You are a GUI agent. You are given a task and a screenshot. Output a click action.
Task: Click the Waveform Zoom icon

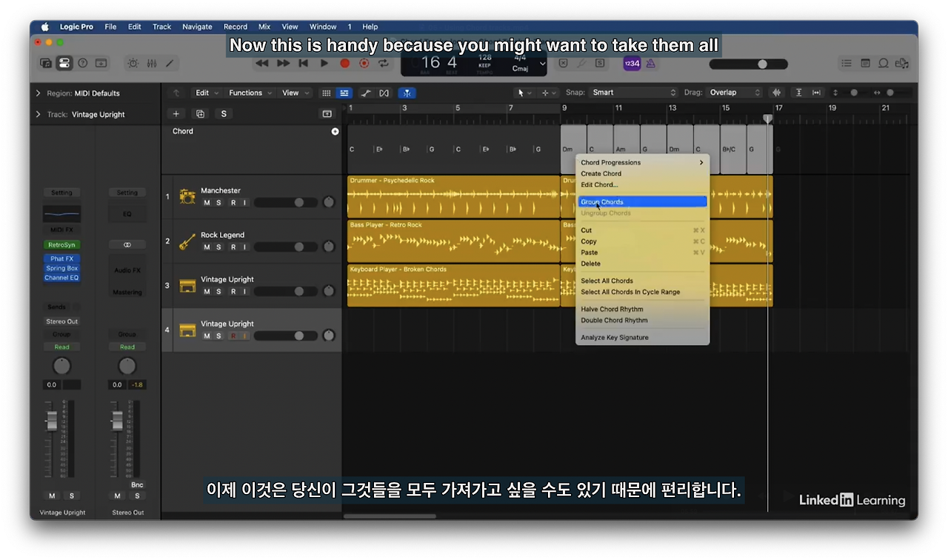pyautogui.click(x=777, y=93)
